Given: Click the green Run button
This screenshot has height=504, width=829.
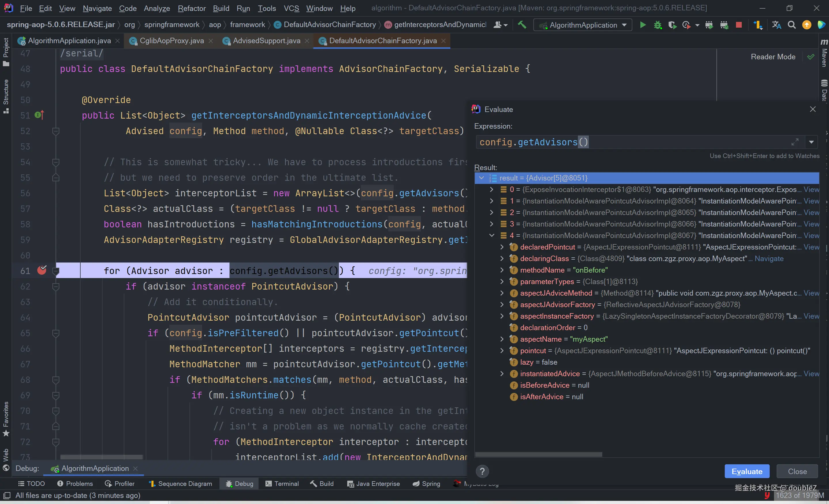Looking at the screenshot, I should click(643, 25).
